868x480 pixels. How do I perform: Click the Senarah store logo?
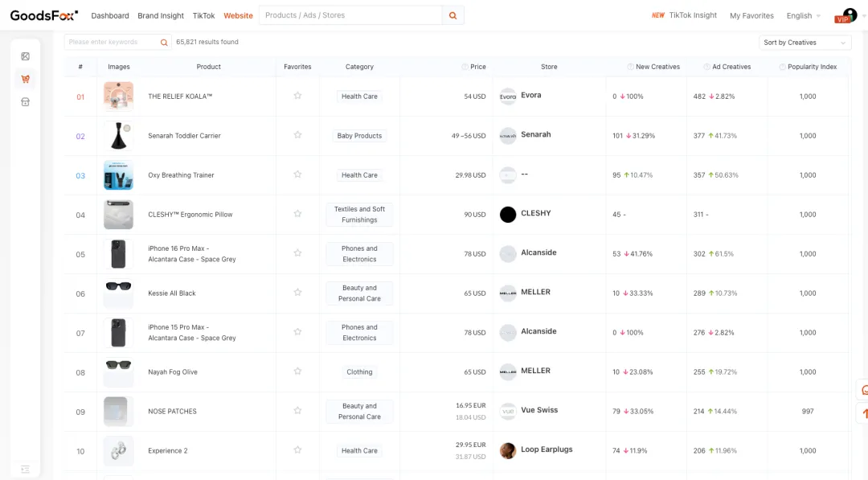pos(508,136)
